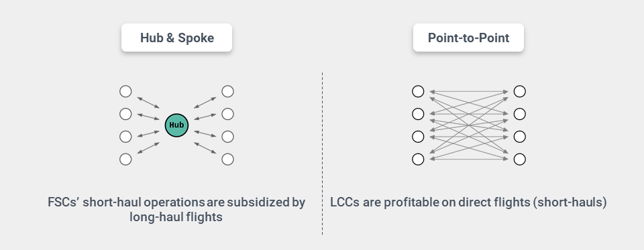Click second left node of Point-to-Point diagram
Image resolution: width=644 pixels, height=250 pixels.
(418, 114)
